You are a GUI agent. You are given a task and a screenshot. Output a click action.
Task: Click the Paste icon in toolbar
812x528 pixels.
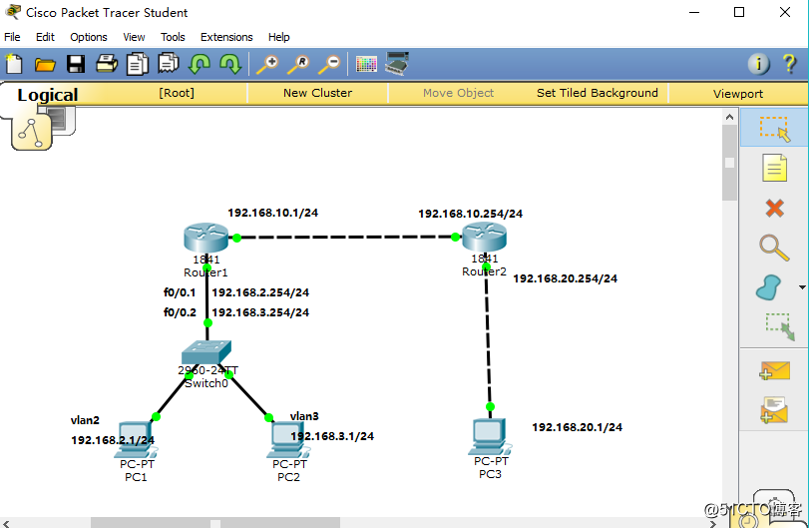point(169,64)
